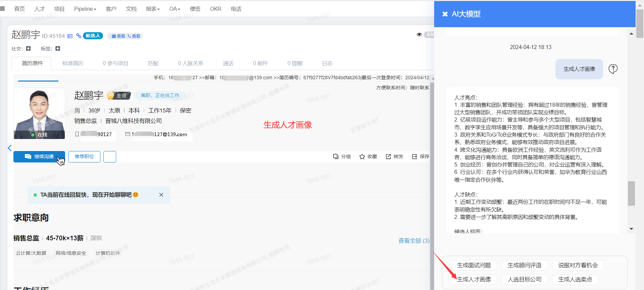Add a tag using 标签 plus icon
This screenshot has width=644, height=290.
[x=58, y=49]
